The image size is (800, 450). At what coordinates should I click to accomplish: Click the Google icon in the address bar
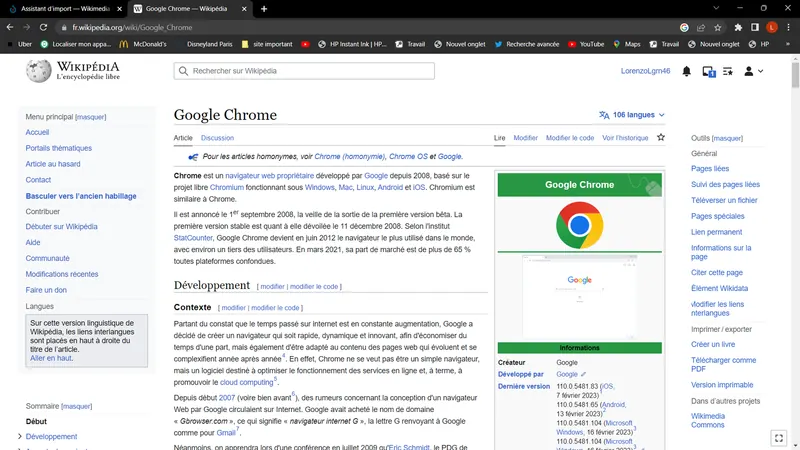pyautogui.click(x=684, y=28)
